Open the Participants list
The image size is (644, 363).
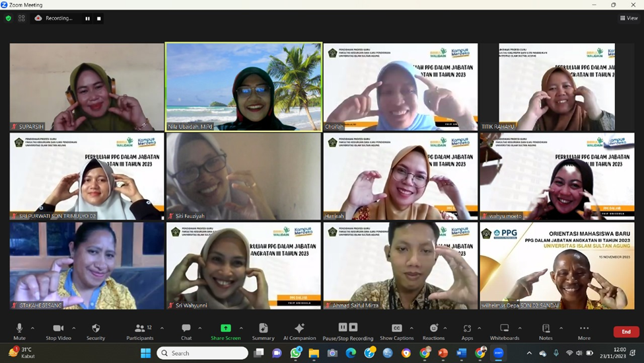[140, 331]
